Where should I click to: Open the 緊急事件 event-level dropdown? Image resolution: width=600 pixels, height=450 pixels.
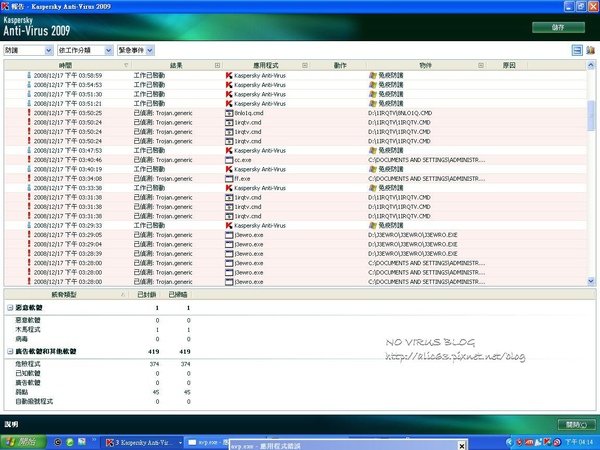(135, 50)
